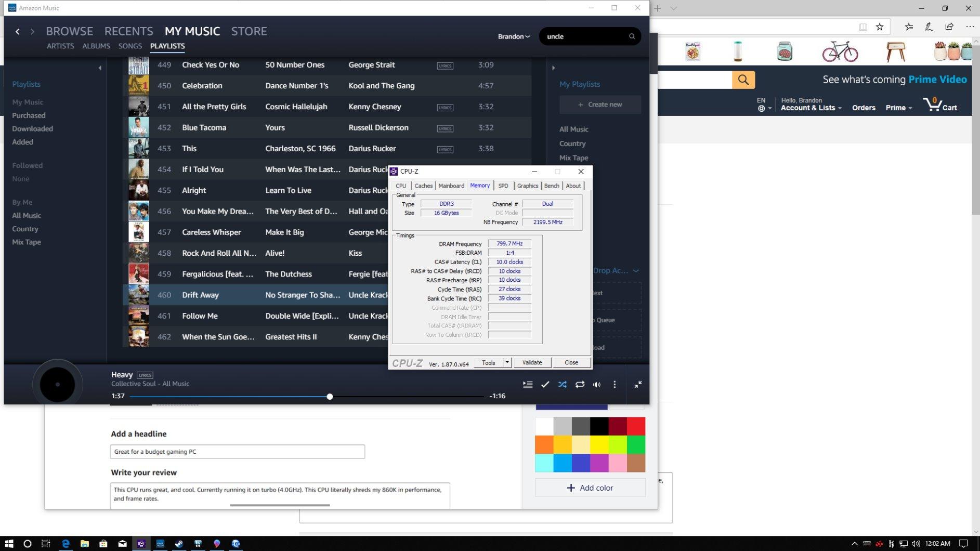Open the Amazon shopping cart
Screen dimensions: 980x551
point(940,104)
